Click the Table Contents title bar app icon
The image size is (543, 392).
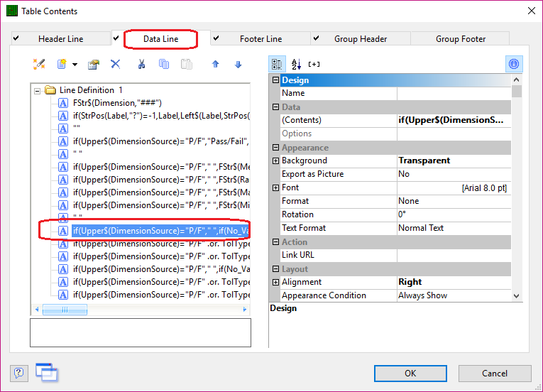[x=12, y=11]
